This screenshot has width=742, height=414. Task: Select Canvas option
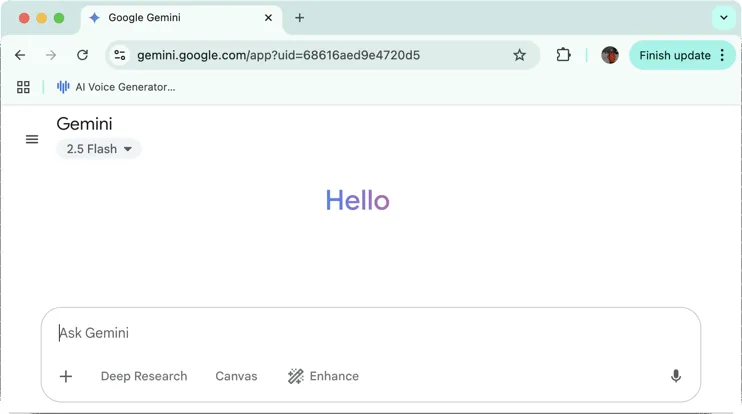(x=236, y=376)
